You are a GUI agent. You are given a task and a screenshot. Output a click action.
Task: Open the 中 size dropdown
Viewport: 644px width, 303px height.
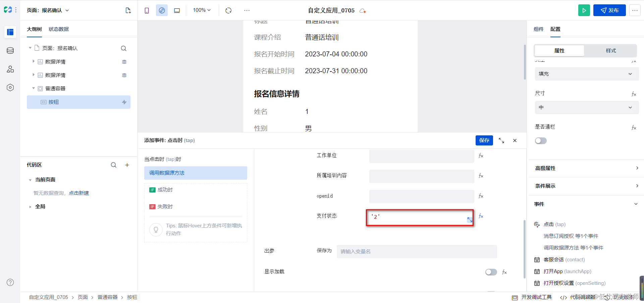tap(587, 107)
